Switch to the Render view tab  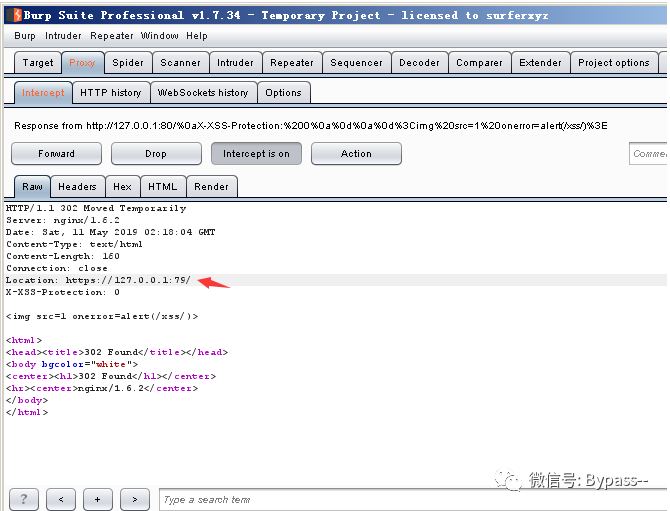[x=212, y=187]
